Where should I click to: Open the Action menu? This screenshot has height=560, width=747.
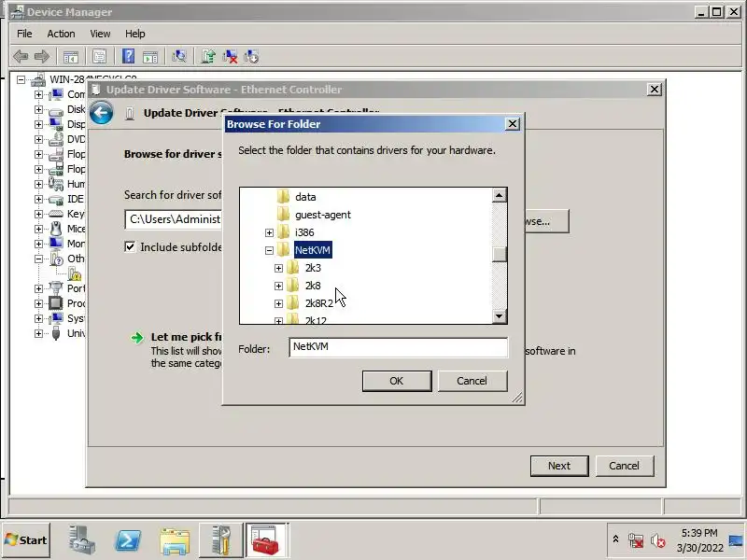click(61, 34)
